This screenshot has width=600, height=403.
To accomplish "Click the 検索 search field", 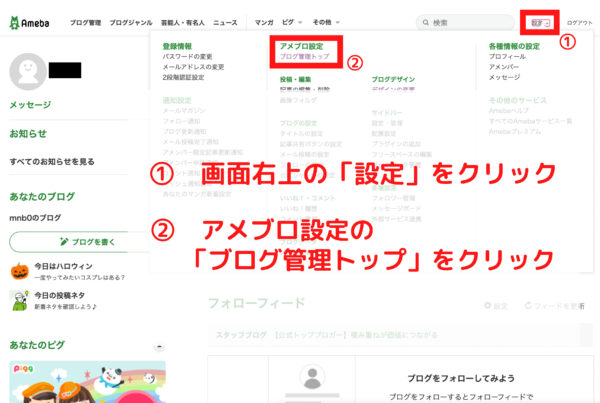I will 465,23.
